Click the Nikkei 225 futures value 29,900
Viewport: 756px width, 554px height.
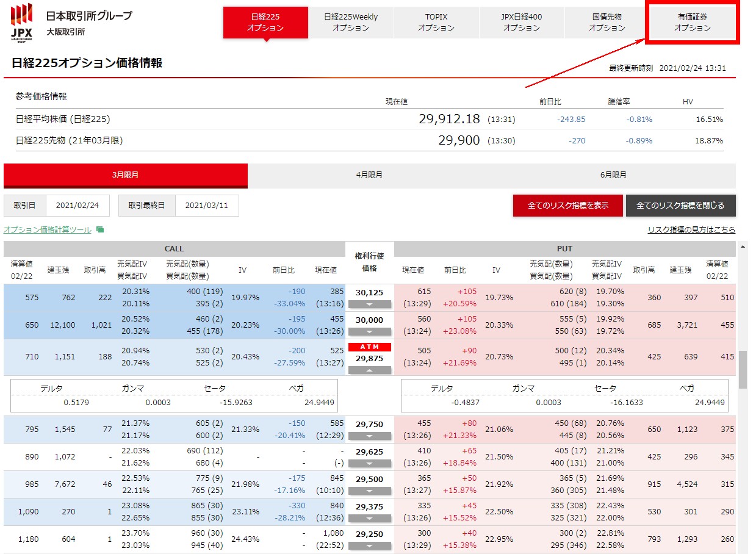[x=459, y=140]
